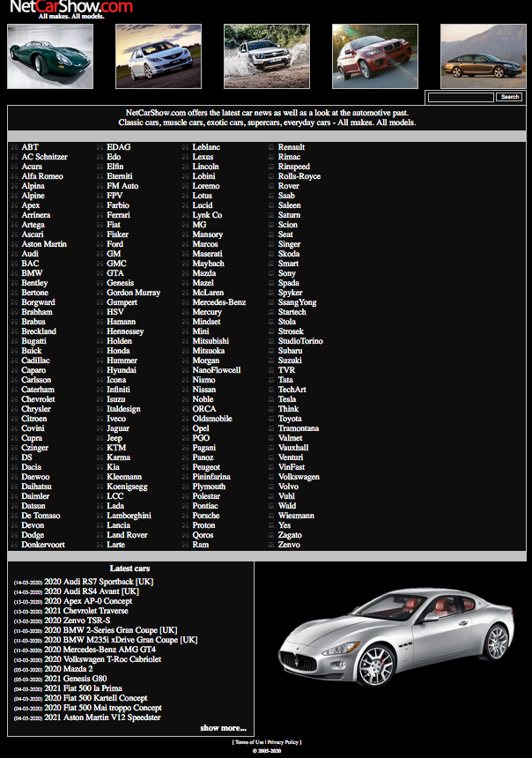This screenshot has height=758, width=532.
Task: Open 2021 Genesis G80 article
Action: tap(76, 679)
